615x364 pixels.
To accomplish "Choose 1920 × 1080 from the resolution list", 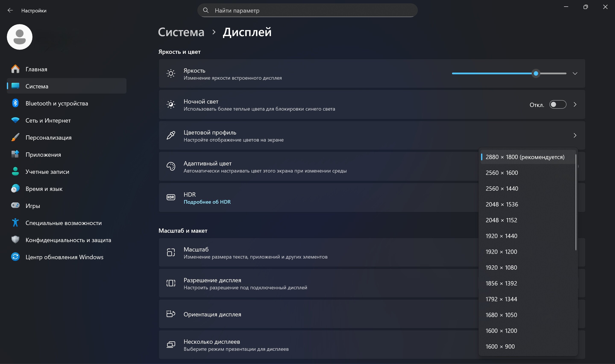I will [x=501, y=267].
